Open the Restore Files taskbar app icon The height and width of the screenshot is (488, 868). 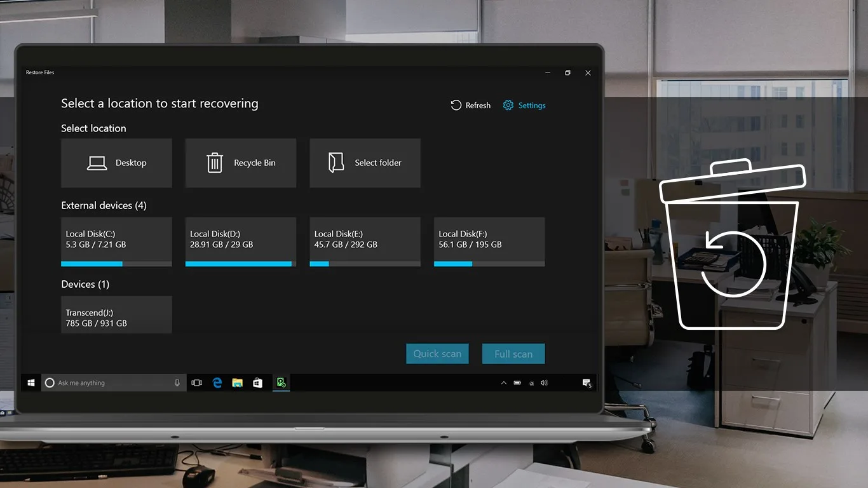click(281, 383)
